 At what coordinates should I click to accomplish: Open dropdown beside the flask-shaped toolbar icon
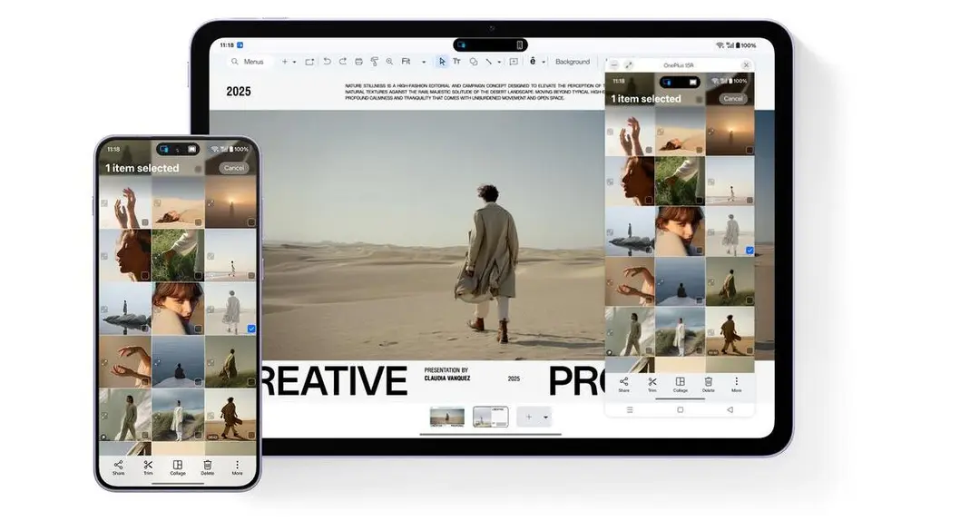(x=544, y=62)
